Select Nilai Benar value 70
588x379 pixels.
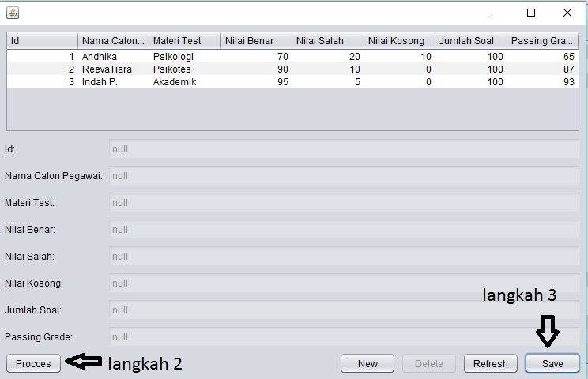[257, 57]
